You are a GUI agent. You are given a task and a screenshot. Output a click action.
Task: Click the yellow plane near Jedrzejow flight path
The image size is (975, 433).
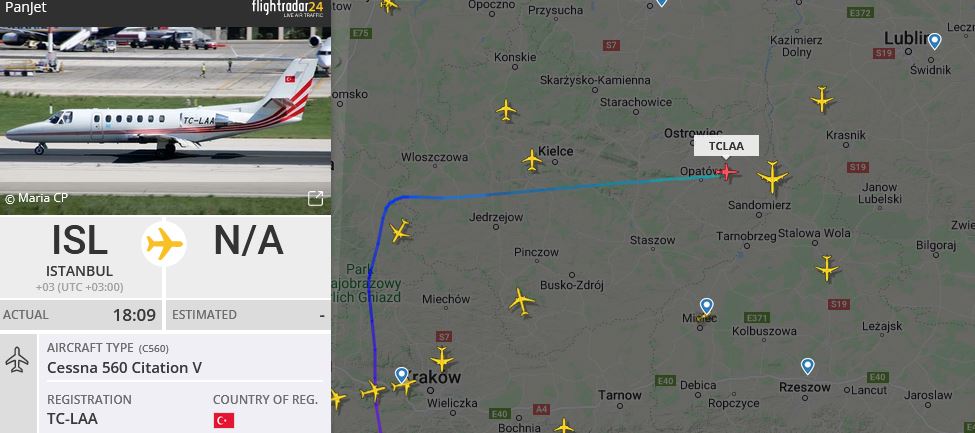(x=400, y=231)
